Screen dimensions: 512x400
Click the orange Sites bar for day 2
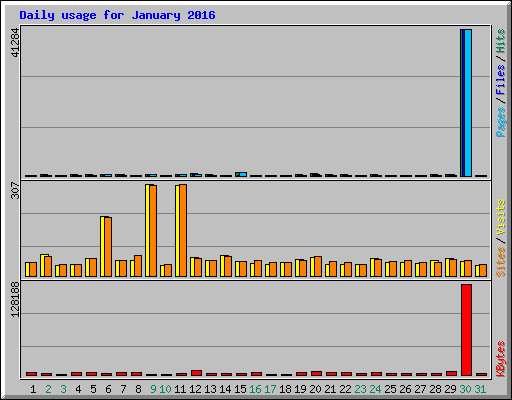48,266
